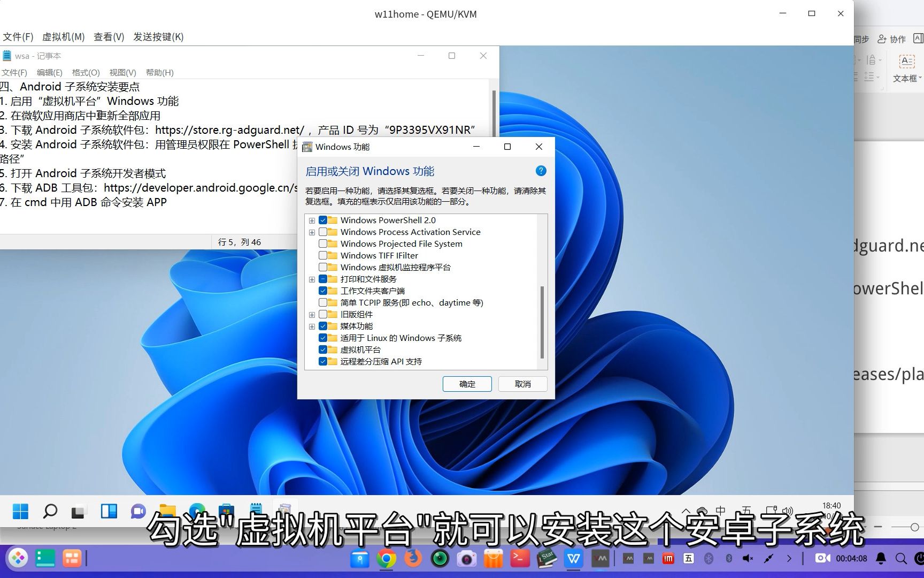Click the Windows Start button
Screen dimensions: 924x578
(x=20, y=511)
